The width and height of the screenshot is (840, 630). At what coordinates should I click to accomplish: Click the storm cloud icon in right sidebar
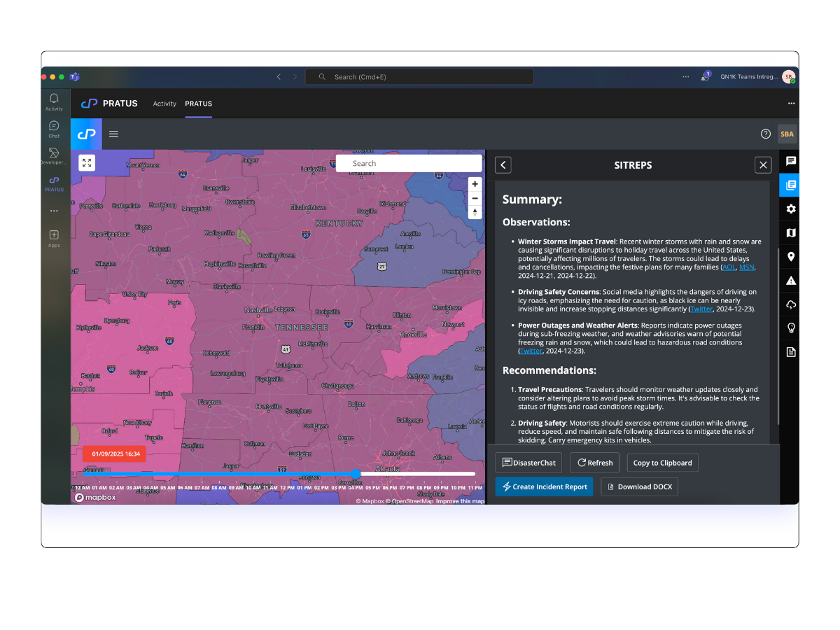(x=790, y=304)
